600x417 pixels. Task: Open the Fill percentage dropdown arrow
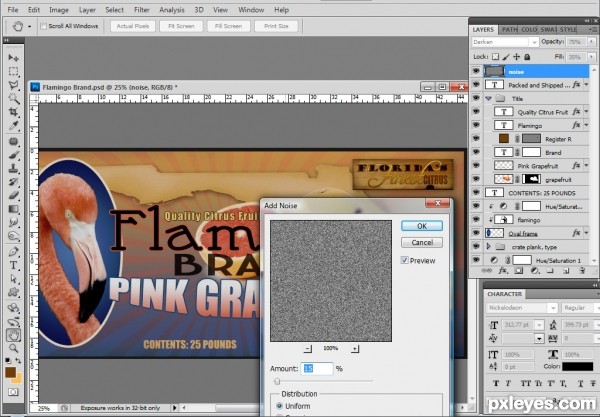tap(592, 57)
